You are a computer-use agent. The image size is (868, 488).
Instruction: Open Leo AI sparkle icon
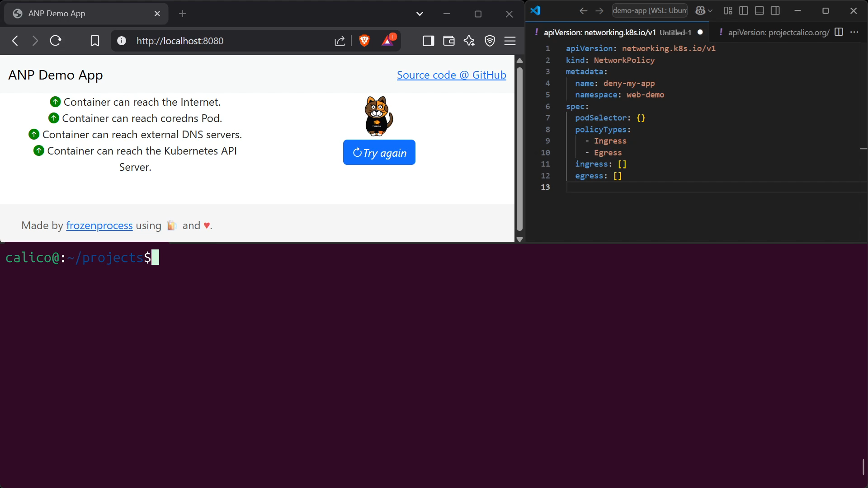click(469, 41)
